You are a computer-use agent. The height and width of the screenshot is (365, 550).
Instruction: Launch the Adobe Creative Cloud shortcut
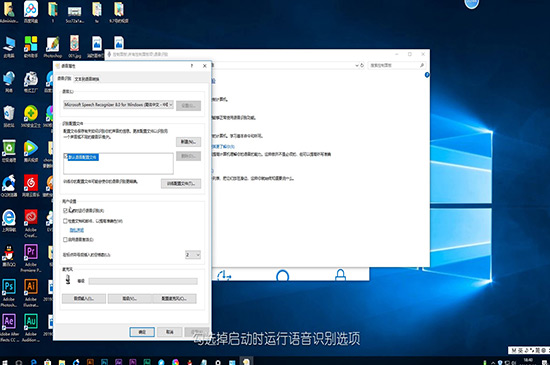click(x=31, y=223)
